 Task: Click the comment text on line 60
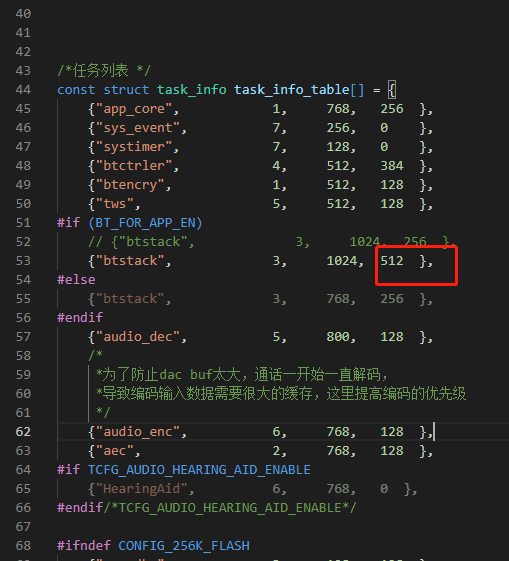[281, 394]
